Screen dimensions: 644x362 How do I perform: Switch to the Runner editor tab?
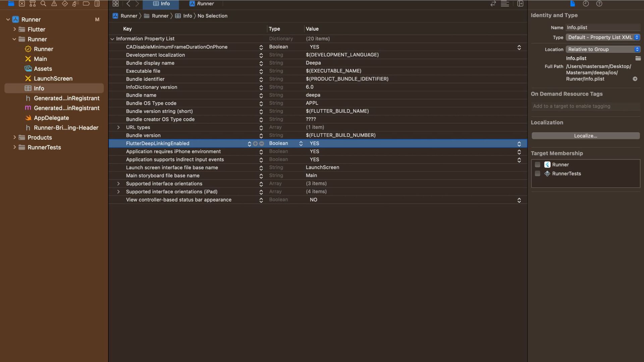click(202, 4)
